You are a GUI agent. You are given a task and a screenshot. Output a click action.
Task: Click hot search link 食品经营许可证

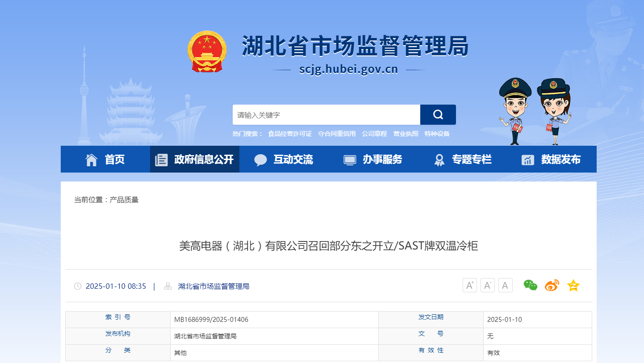(x=290, y=134)
